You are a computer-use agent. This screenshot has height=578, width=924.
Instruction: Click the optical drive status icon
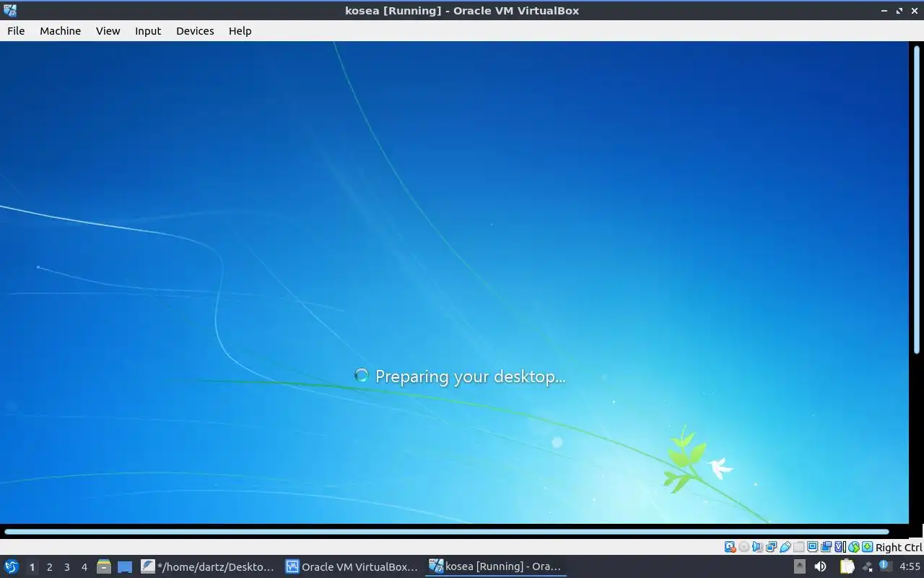point(744,548)
